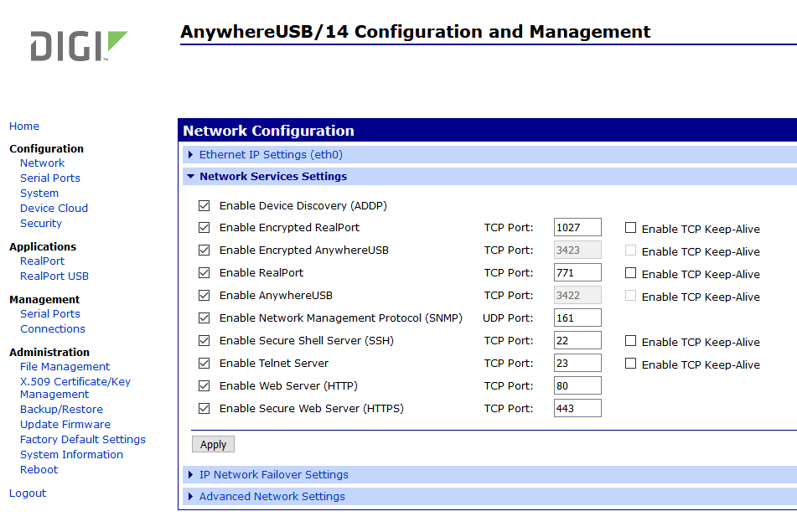Select the RealPort USB application link

click(54, 276)
